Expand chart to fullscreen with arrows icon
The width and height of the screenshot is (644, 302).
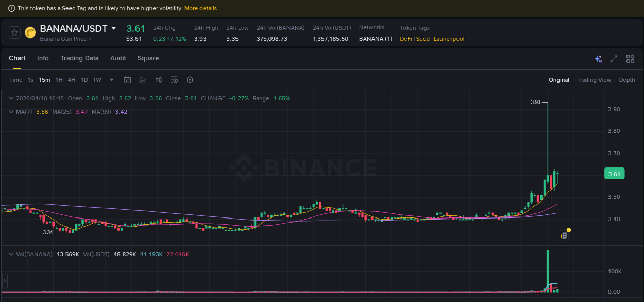coord(614,59)
